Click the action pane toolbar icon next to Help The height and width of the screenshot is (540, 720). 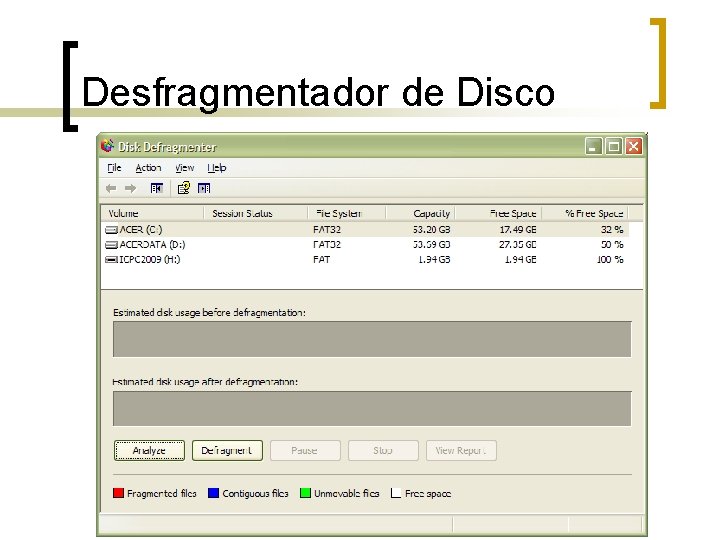tap(204, 188)
